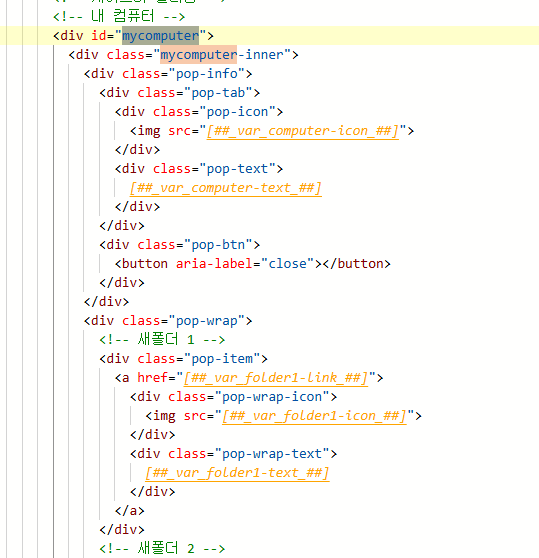Click the [##_var_folder1-icon_##] variable
The image size is (539, 558).
314,416
